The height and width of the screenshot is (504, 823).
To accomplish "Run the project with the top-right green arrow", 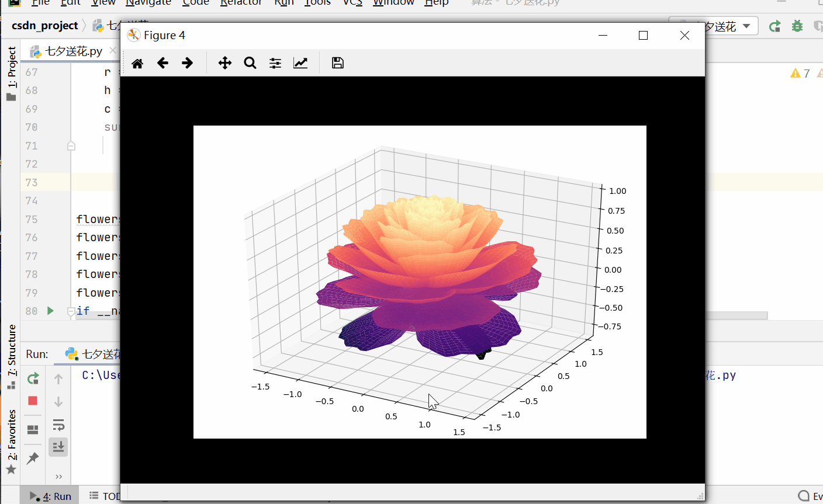I will (x=774, y=26).
